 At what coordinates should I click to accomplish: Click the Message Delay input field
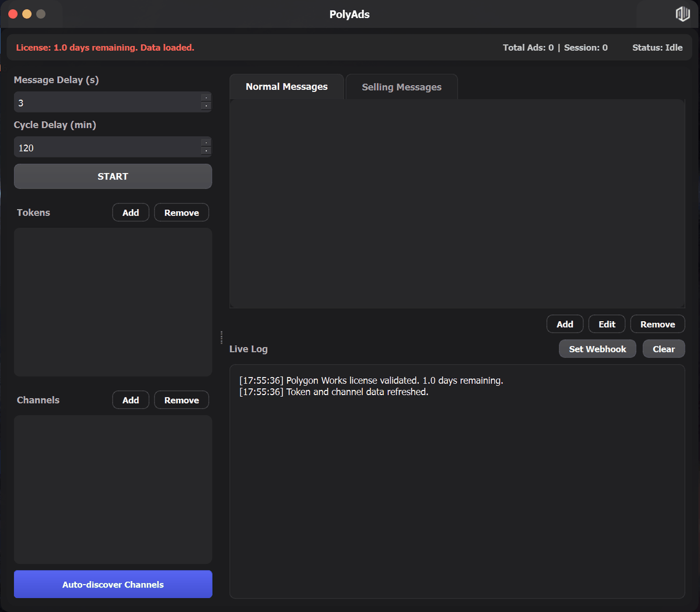click(107, 103)
